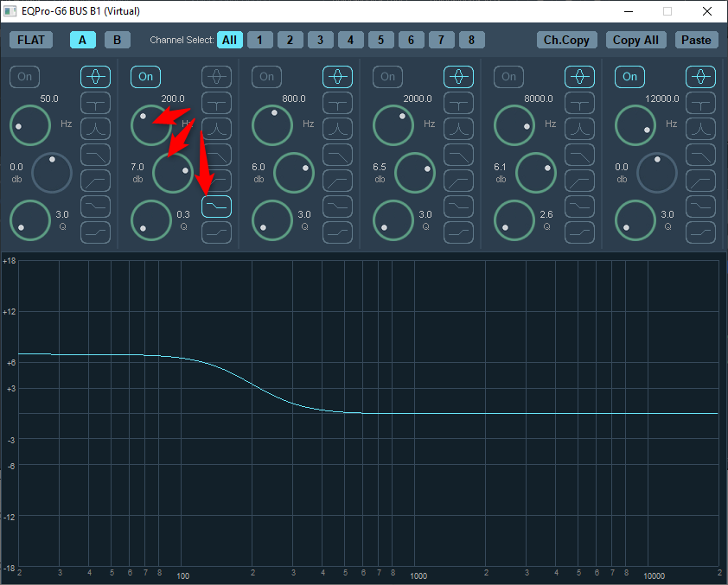Image resolution: width=728 pixels, height=585 pixels.
Task: Set the 8000 Hz band to the high-pass filter
Action: [579, 181]
